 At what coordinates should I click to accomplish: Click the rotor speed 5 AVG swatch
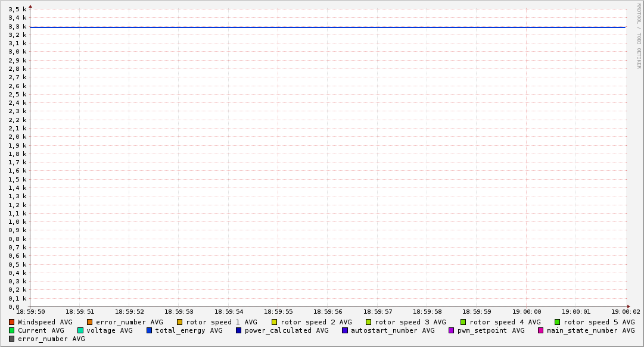click(x=558, y=322)
